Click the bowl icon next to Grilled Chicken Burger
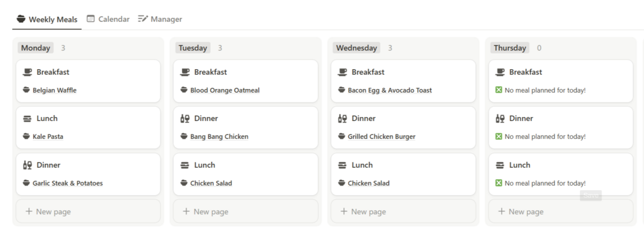 click(342, 136)
